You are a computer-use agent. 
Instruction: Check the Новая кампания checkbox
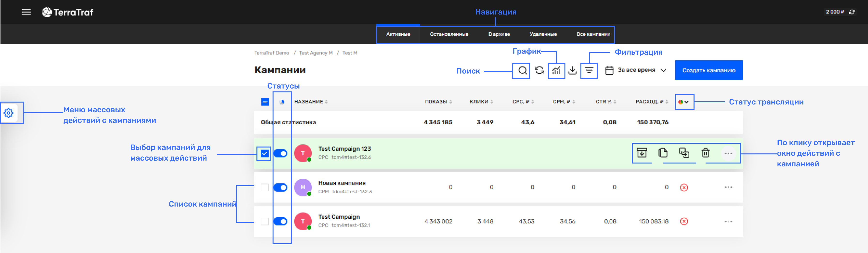pos(265,187)
